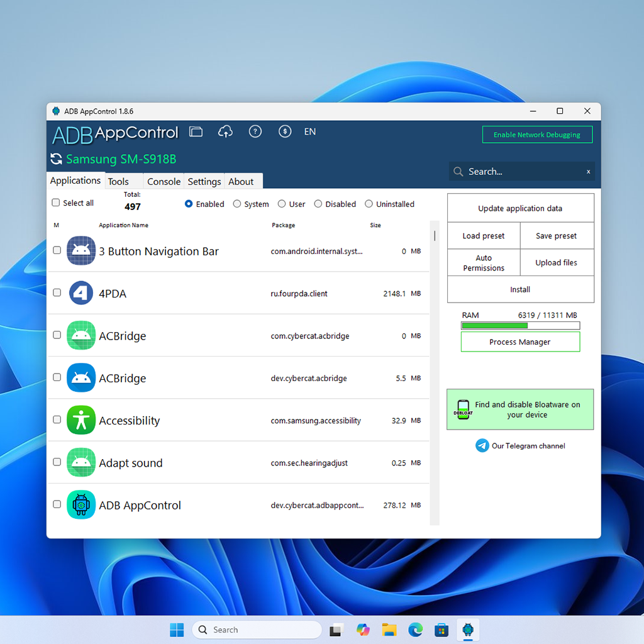The height and width of the screenshot is (644, 644).
Task: Click Find and disable Bloatware banner
Action: point(520,409)
